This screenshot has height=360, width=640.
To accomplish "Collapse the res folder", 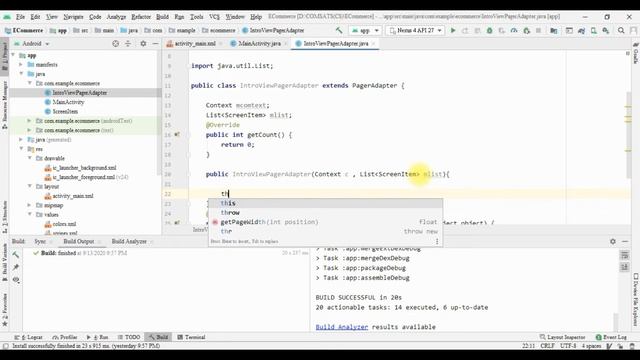I will [x=21, y=149].
